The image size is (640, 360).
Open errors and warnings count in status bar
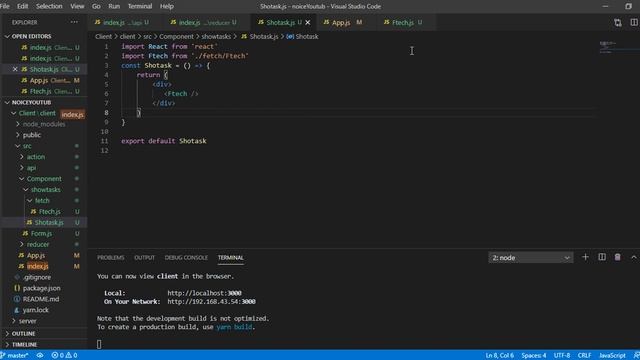pyautogui.click(x=64, y=356)
